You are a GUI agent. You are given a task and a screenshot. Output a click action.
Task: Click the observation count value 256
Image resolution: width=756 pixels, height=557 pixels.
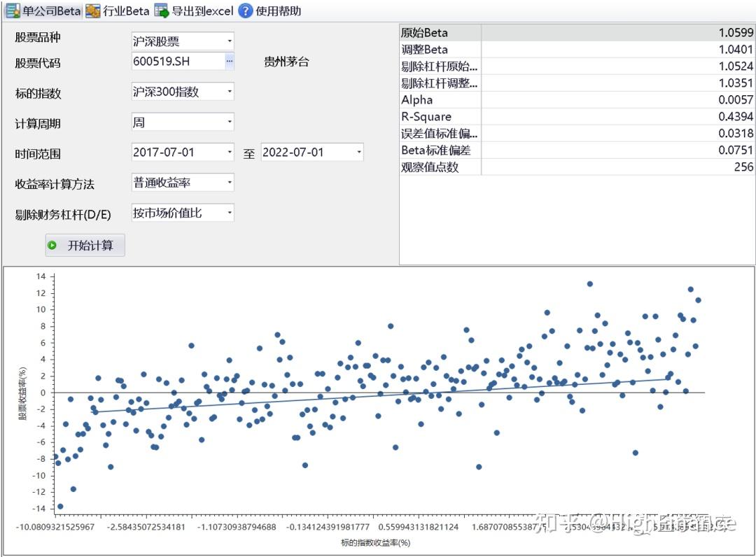(743, 167)
